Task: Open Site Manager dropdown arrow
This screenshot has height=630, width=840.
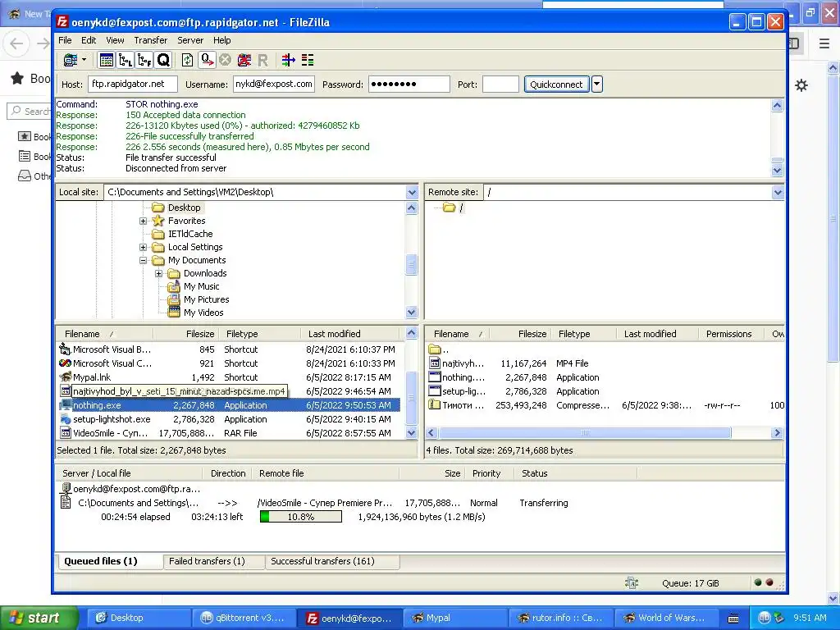Action: [84, 60]
